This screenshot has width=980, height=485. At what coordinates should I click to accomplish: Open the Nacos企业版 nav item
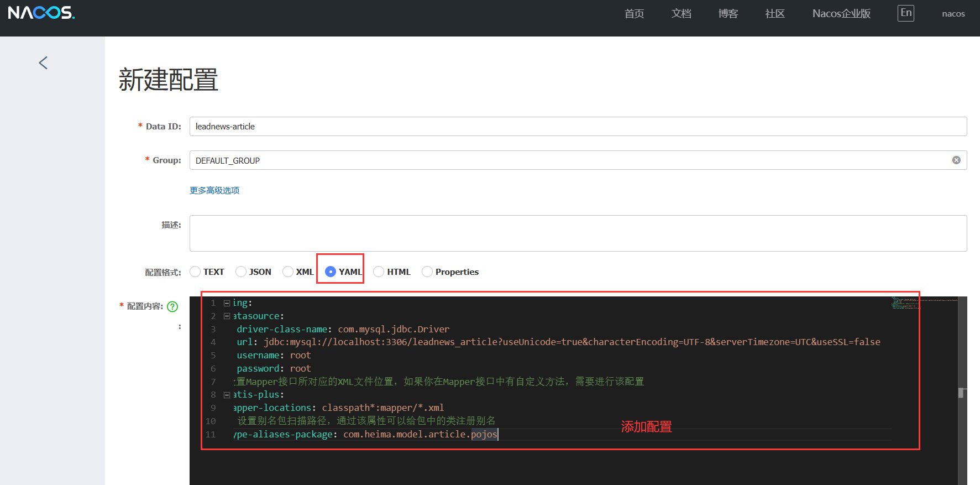pos(841,13)
